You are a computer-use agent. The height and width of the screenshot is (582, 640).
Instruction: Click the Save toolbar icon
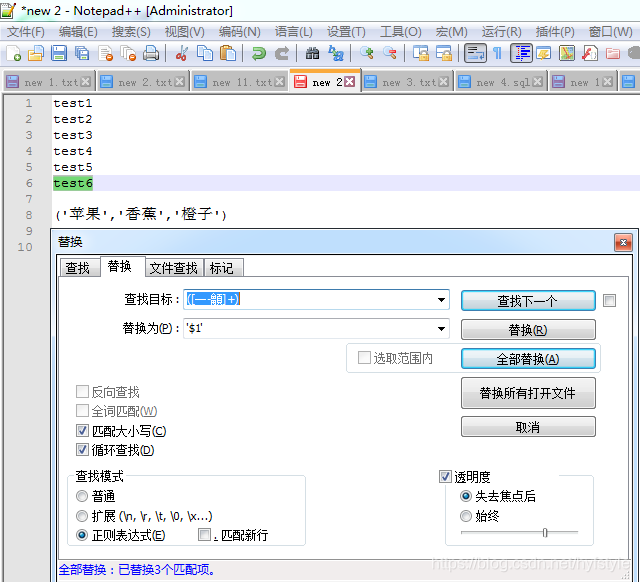pos(59,53)
